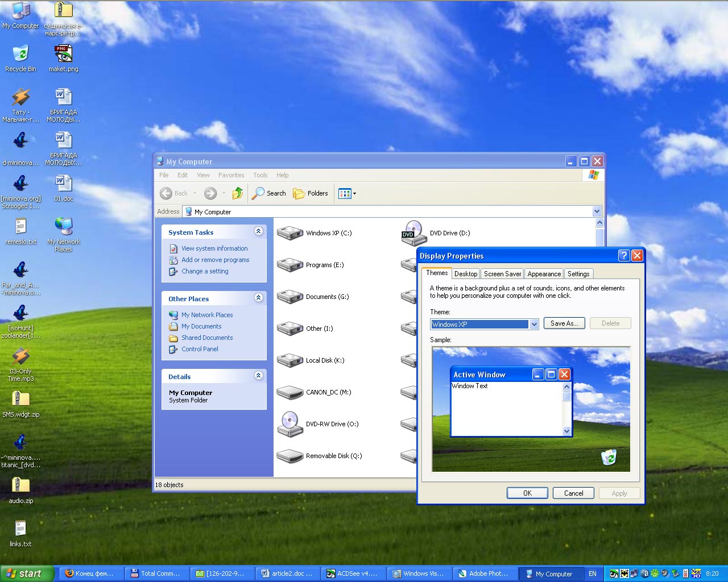728x582 pixels.
Task: Open the Theme dropdown list
Action: pos(534,324)
